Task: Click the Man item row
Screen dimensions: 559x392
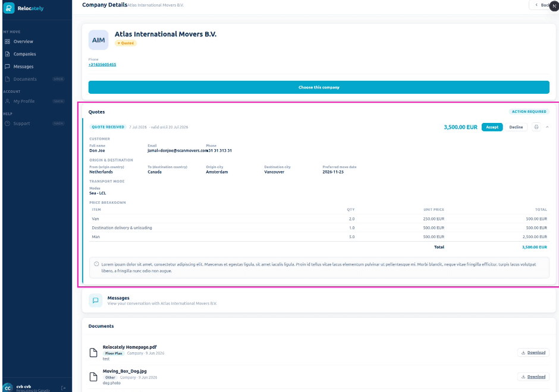Action: (319, 237)
